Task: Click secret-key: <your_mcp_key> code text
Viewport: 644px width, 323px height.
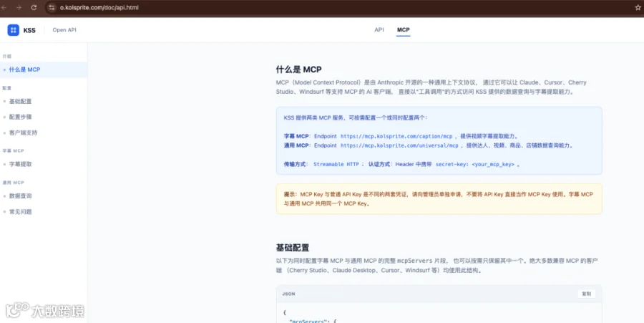Action: click(x=475, y=164)
